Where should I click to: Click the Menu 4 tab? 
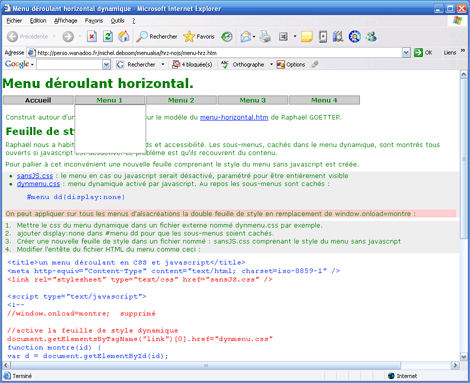tap(324, 100)
